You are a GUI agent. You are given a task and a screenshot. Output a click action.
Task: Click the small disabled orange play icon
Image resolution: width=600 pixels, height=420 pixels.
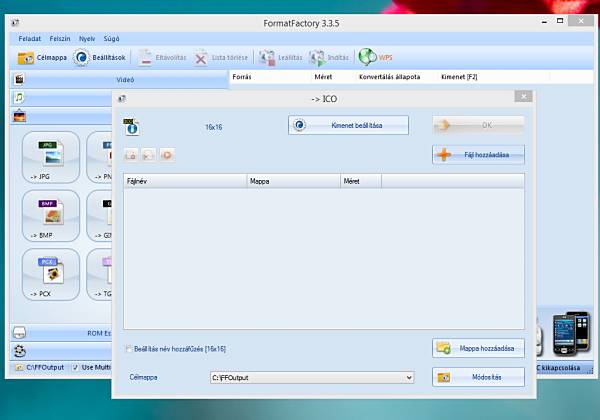click(x=167, y=155)
